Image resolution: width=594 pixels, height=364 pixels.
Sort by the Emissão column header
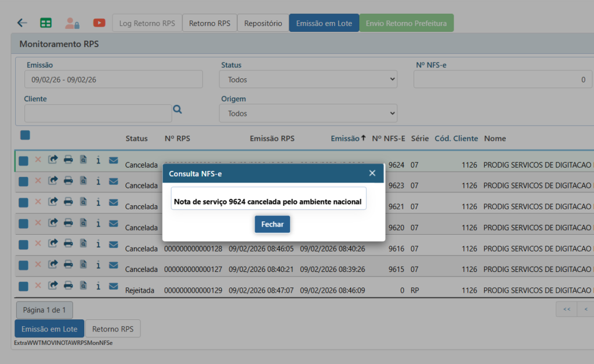coord(345,139)
